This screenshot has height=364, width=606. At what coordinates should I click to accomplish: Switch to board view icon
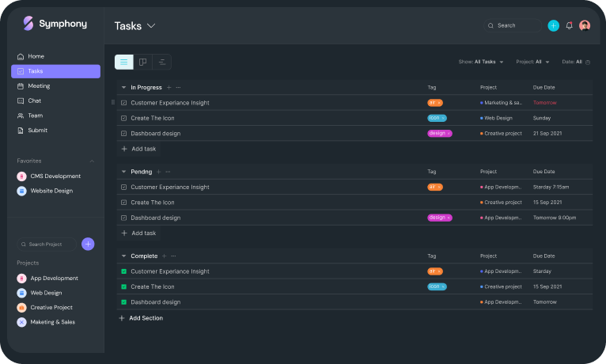pos(142,62)
